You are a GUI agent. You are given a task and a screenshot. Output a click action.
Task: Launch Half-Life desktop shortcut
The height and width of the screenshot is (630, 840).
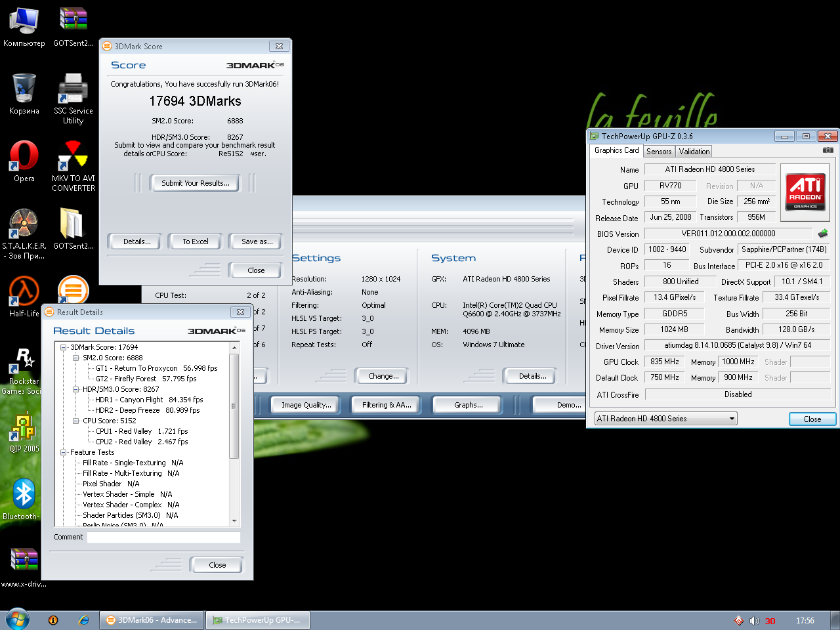coord(24,297)
